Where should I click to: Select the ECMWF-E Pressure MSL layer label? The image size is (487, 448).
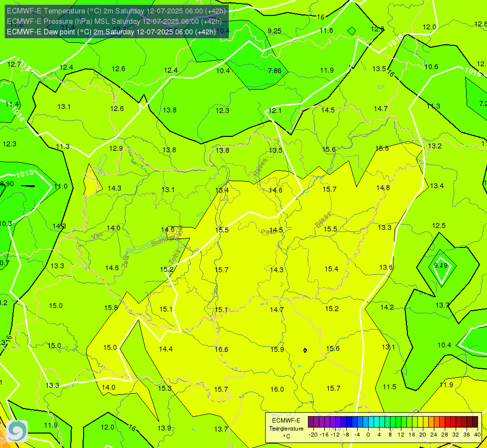coord(114,21)
